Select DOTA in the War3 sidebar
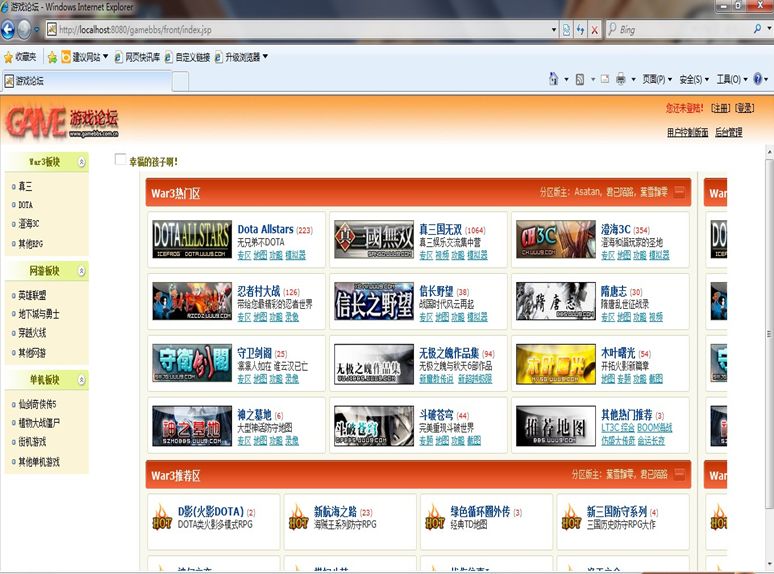The width and height of the screenshot is (774, 574). point(26,205)
